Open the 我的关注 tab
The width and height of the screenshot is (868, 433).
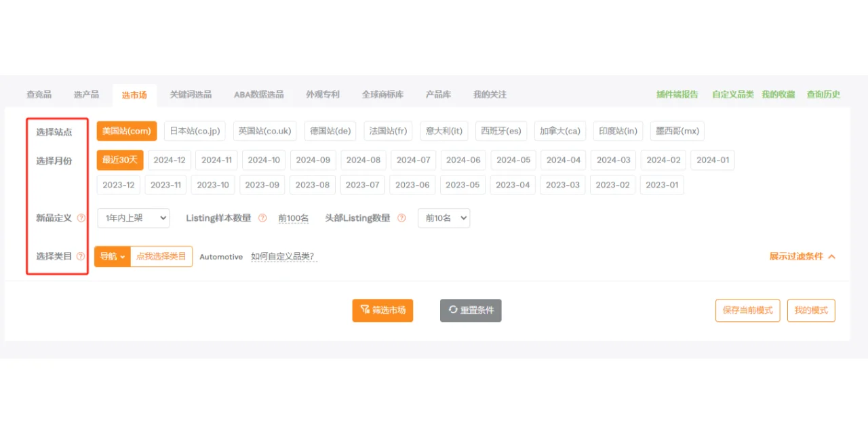(x=490, y=94)
